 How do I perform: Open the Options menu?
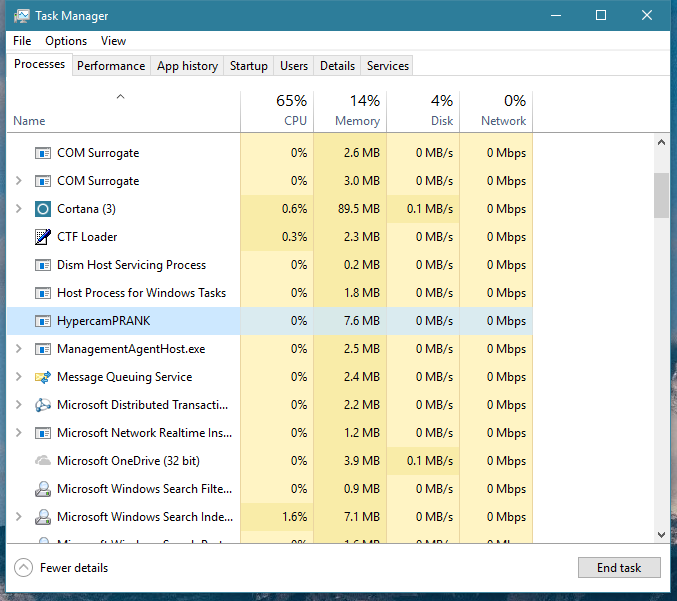(x=66, y=41)
